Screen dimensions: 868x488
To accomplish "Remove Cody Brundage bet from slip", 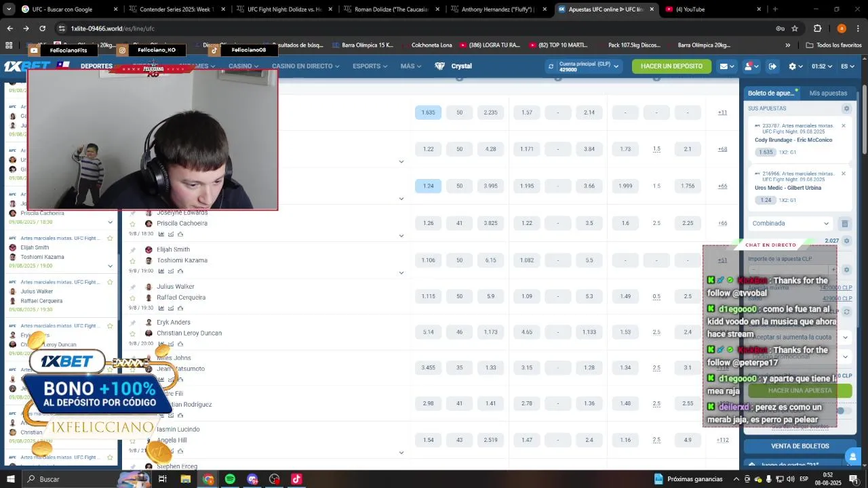I will click(x=844, y=125).
